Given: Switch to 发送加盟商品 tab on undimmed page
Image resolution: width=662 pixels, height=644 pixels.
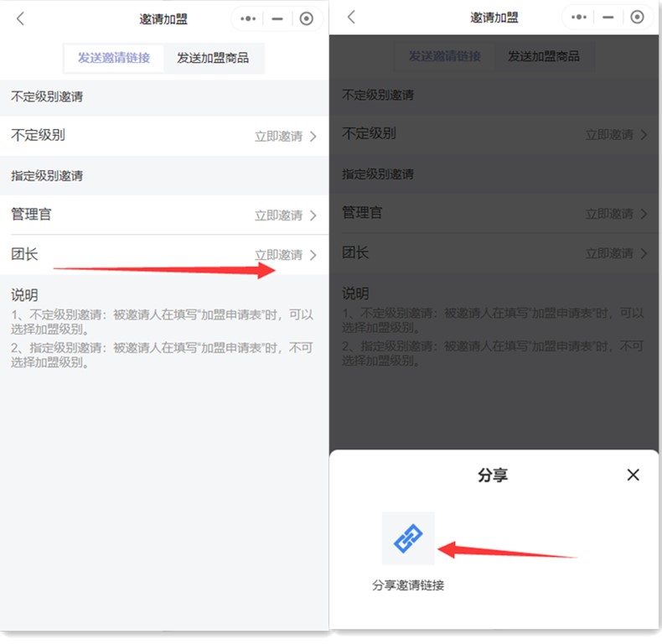Looking at the screenshot, I should pos(213,58).
